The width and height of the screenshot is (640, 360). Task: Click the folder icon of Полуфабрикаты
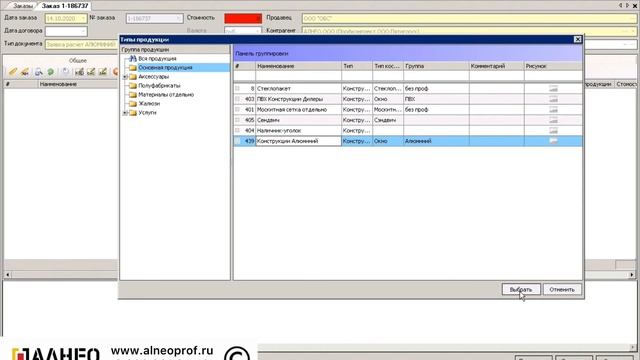click(133, 86)
